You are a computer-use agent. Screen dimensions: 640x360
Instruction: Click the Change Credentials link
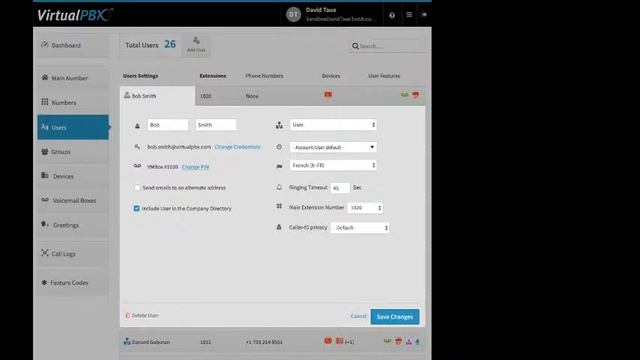pos(238,147)
